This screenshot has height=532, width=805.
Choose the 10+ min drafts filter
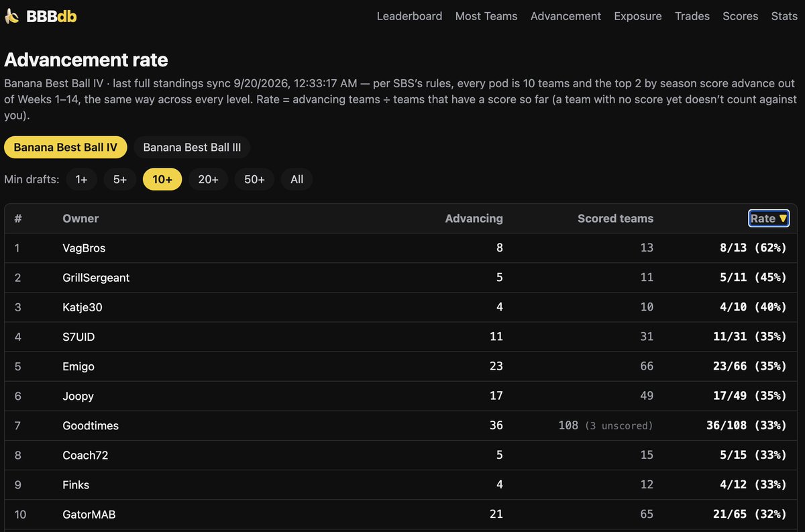point(162,179)
